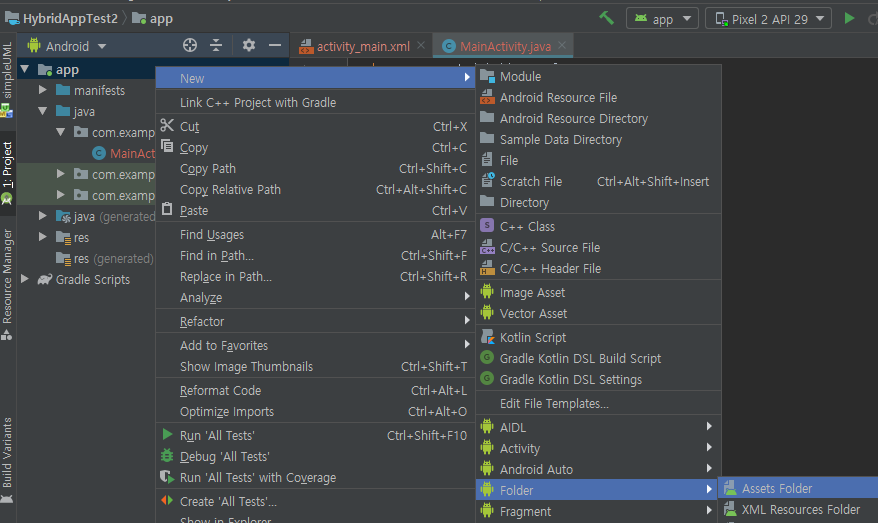Choose Show Image Thumbnails
The height and width of the screenshot is (523, 878).
[x=315, y=366]
